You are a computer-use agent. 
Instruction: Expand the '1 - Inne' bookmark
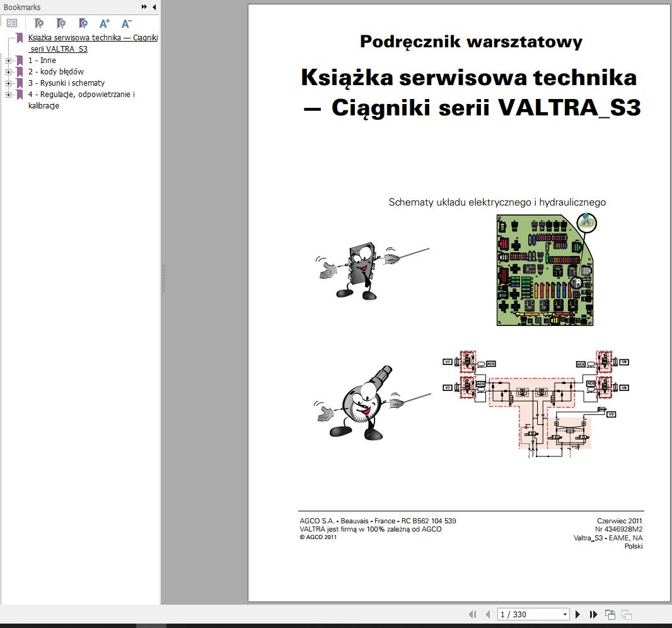[x=8, y=61]
